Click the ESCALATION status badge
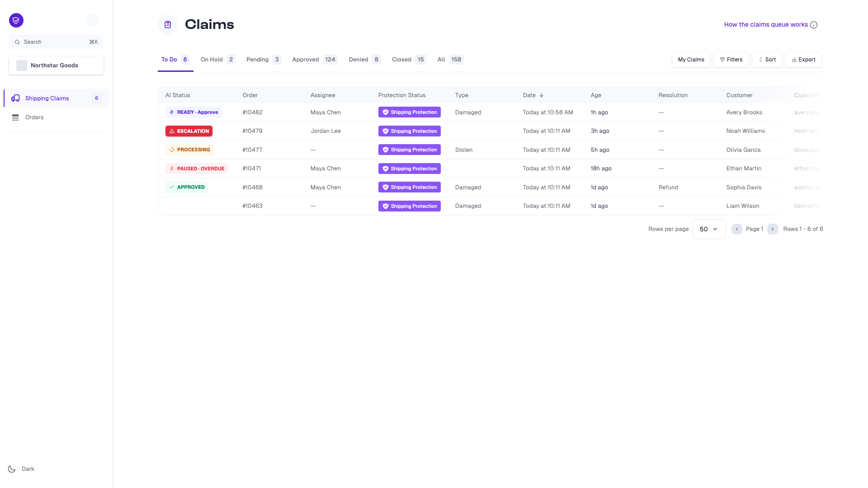The image size is (868, 488). [189, 131]
